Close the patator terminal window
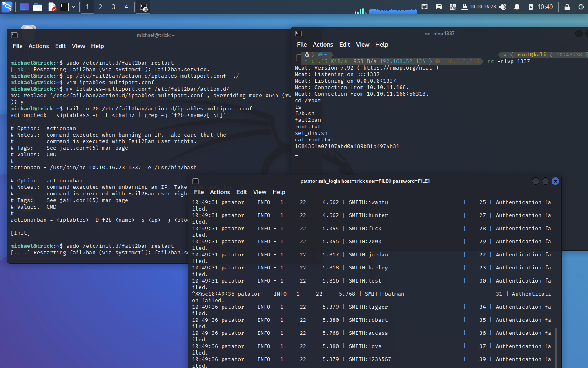This screenshot has height=368, width=588. pos(555,181)
